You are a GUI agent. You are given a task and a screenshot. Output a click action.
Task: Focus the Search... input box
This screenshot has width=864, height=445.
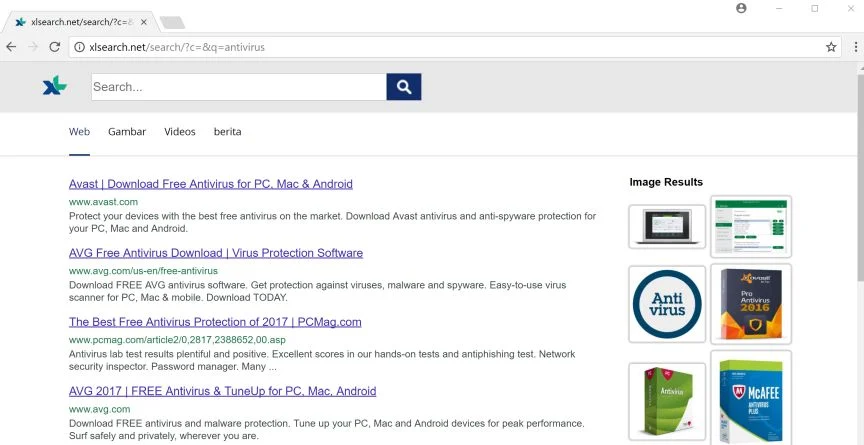[239, 87]
